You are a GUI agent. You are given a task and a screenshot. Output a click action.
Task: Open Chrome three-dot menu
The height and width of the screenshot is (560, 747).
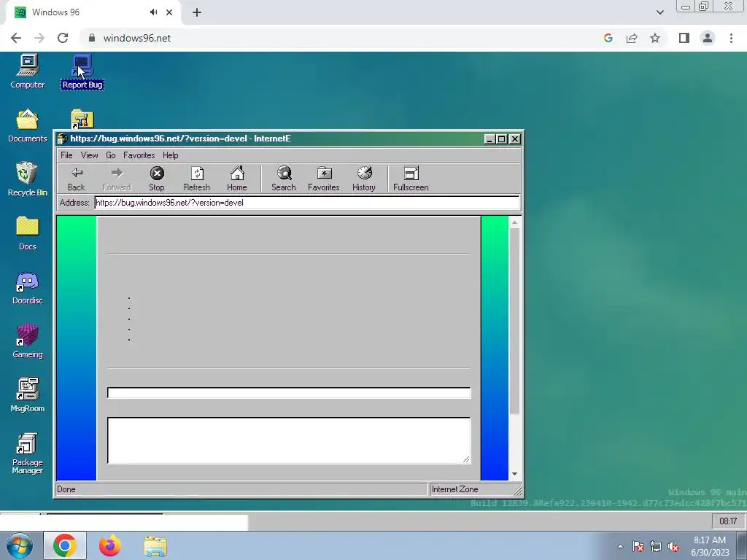pyautogui.click(x=731, y=38)
